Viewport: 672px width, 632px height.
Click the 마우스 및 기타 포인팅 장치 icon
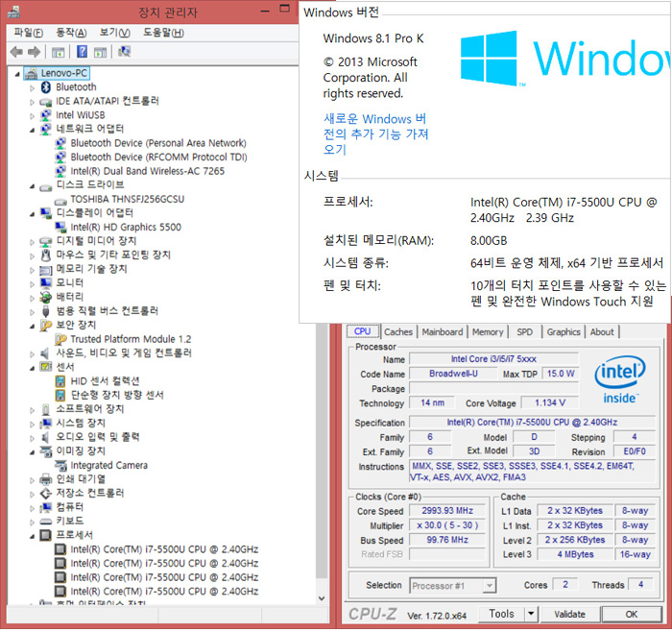click(x=46, y=255)
